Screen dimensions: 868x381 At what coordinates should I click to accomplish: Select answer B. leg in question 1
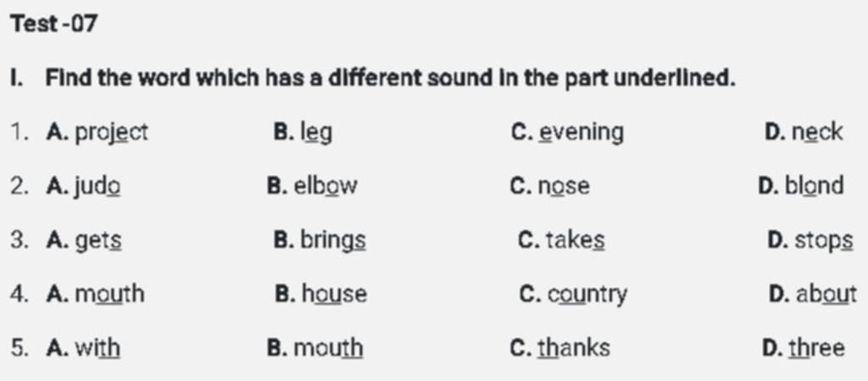(303, 133)
